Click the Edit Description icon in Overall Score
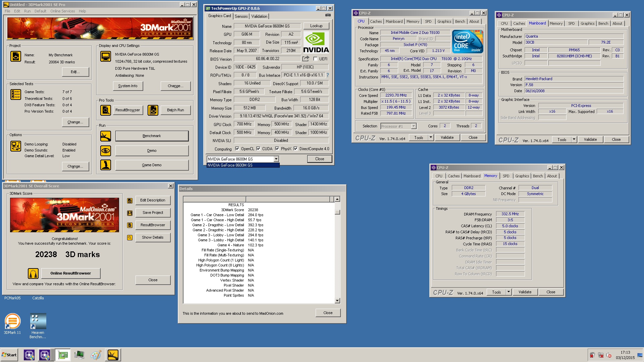 130,201
